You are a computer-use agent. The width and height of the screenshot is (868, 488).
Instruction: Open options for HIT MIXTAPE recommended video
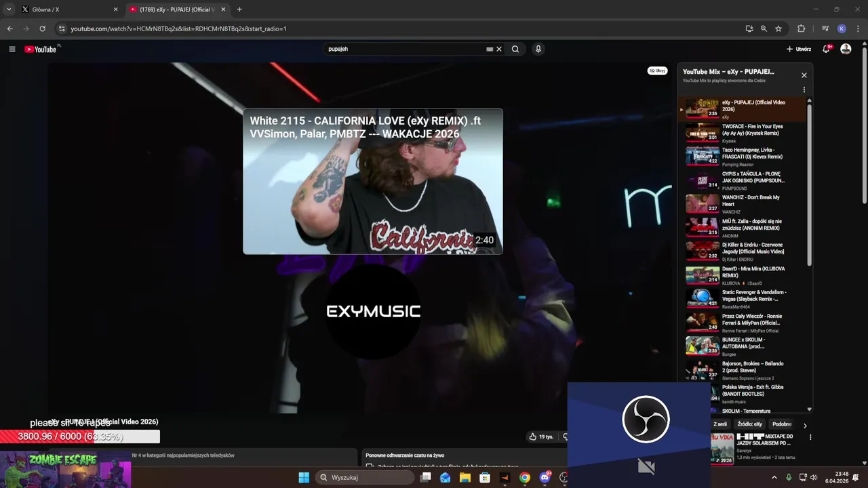[810, 438]
